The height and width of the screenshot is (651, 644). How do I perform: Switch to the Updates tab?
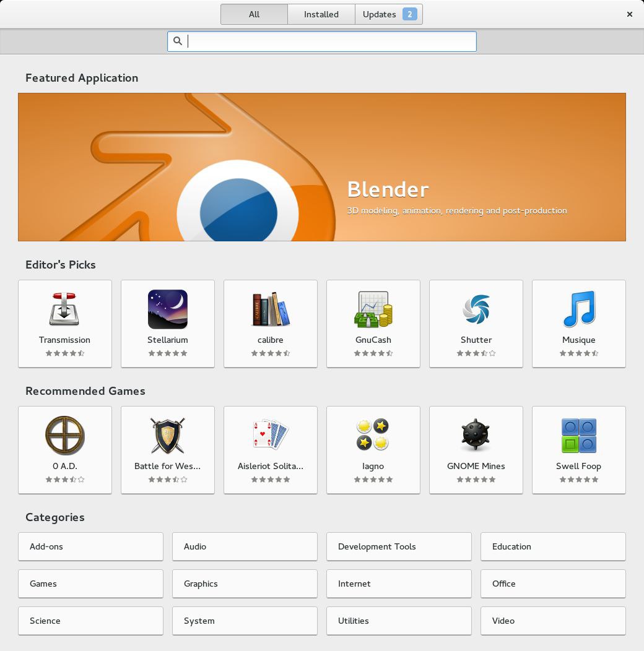389,14
